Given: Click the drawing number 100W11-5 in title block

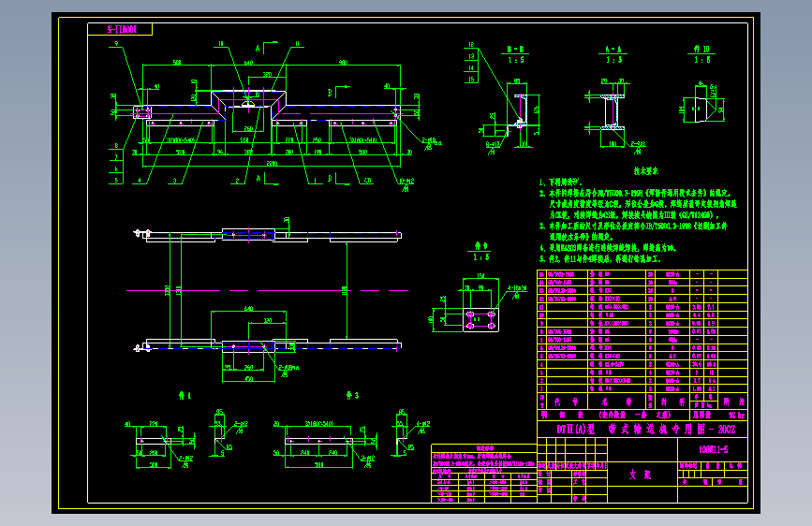Looking at the screenshot, I should click(x=713, y=449).
